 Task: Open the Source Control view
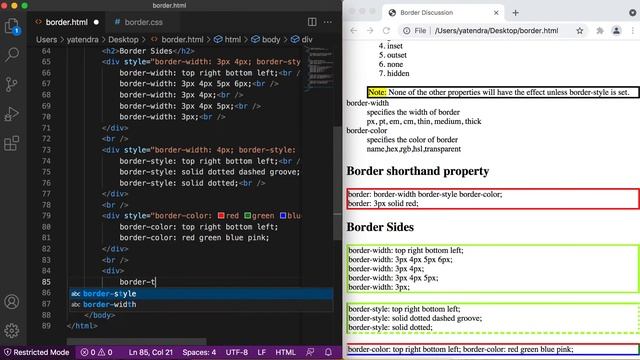coord(11,84)
